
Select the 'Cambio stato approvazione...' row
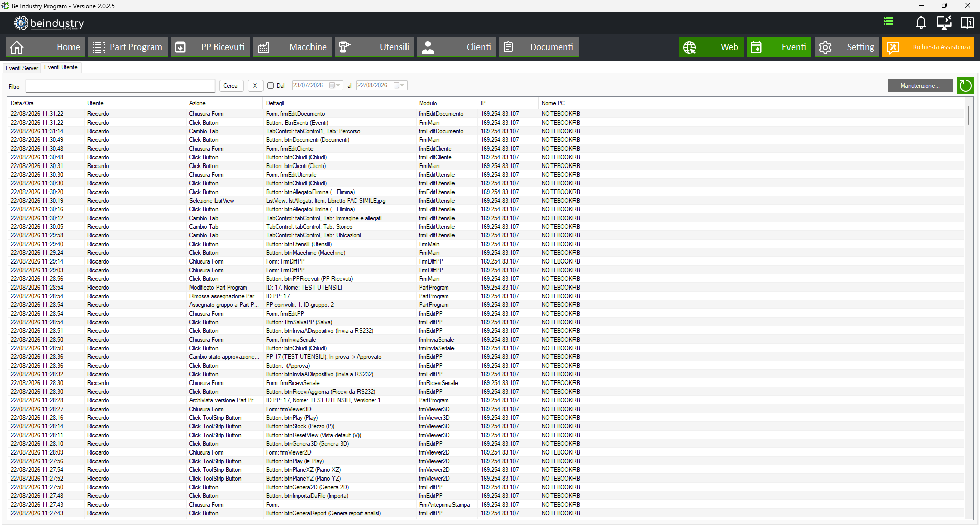(486, 357)
